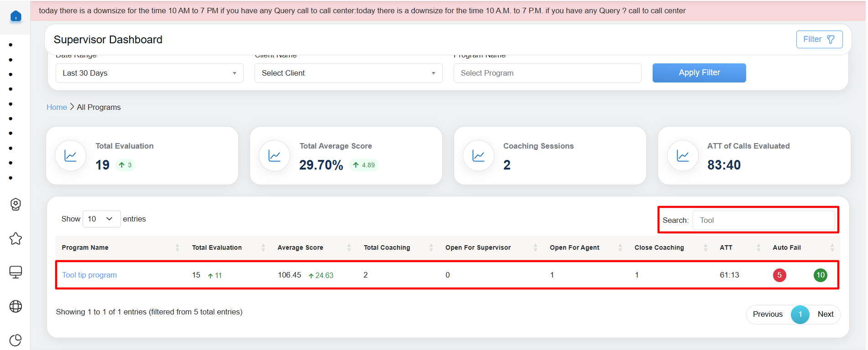Screen dimensions: 868x350
Task: Open the monitor icon in the sidebar
Action: pos(16,272)
